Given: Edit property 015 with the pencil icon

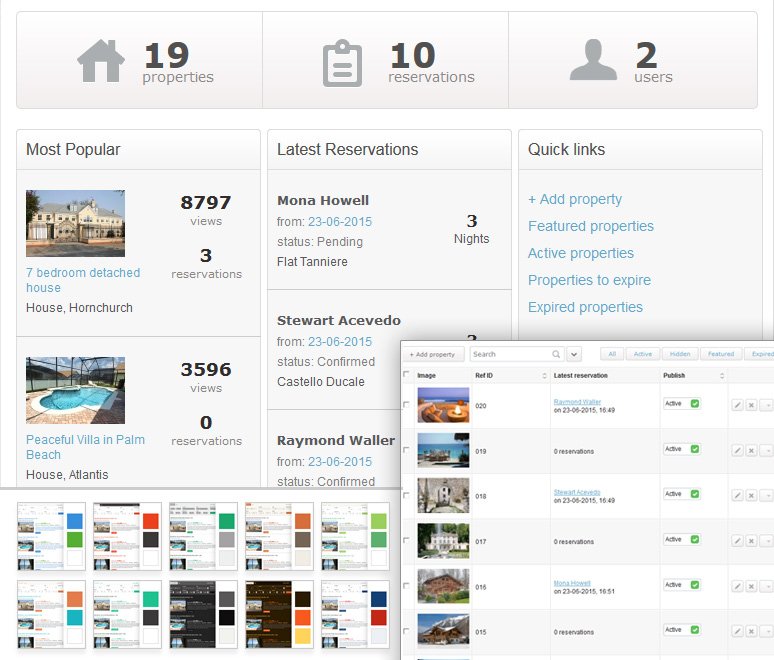Looking at the screenshot, I should point(737,631).
